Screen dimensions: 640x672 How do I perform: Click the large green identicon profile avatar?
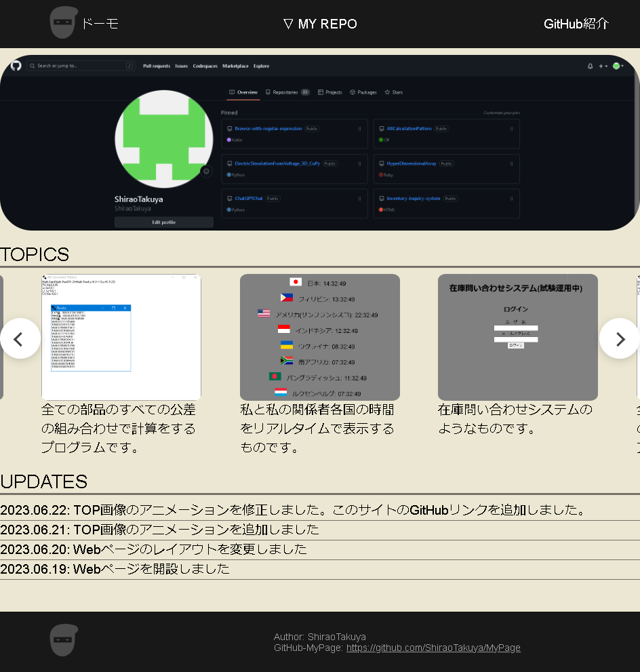point(163,139)
